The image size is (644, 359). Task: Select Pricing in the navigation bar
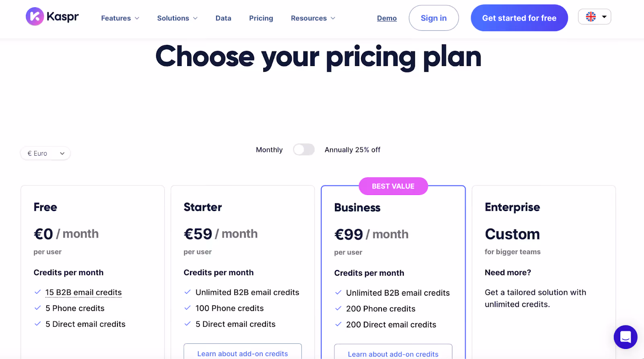pos(261,18)
